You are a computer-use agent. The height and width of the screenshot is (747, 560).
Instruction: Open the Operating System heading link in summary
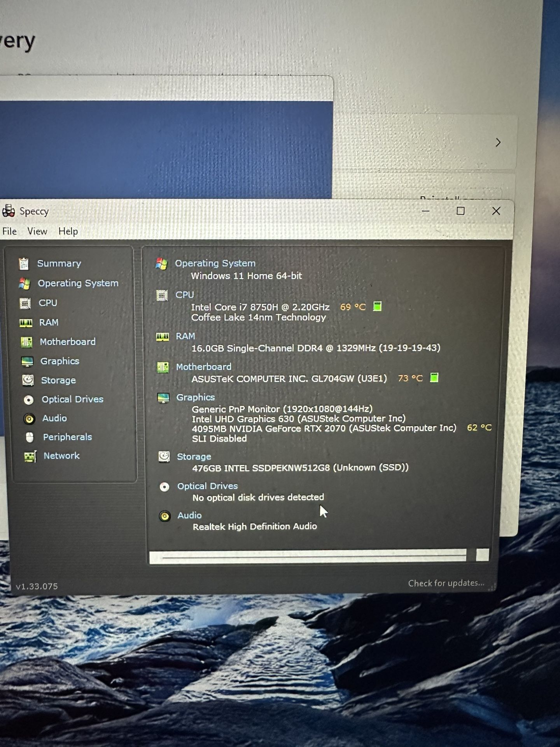coord(215,263)
